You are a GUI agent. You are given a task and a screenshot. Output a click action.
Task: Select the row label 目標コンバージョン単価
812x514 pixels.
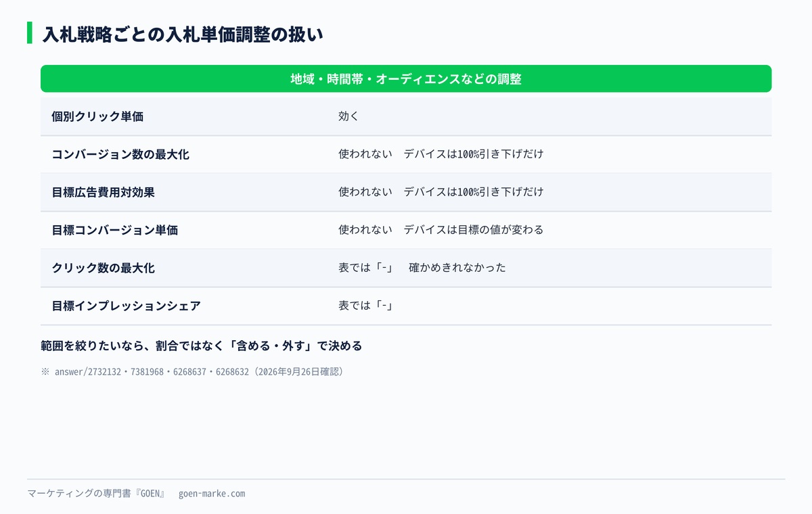[x=115, y=230]
